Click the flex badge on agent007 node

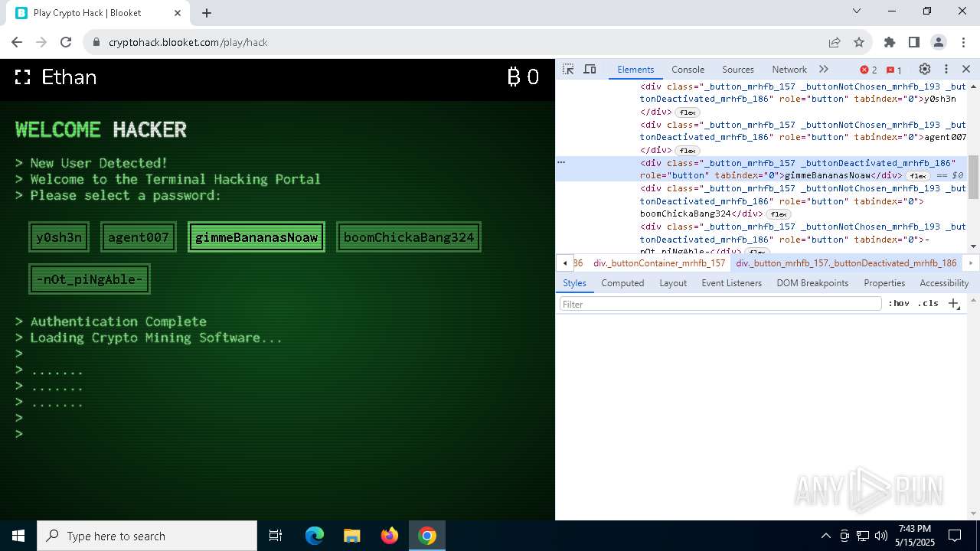(x=687, y=151)
